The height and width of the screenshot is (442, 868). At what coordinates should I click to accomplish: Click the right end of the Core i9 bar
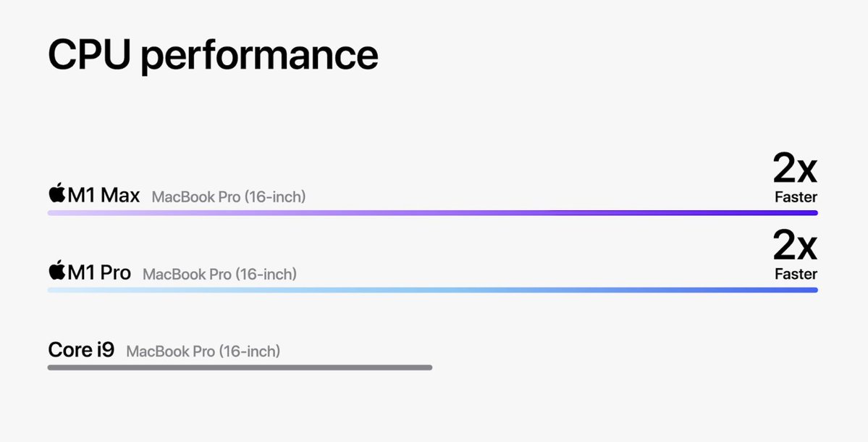428,367
